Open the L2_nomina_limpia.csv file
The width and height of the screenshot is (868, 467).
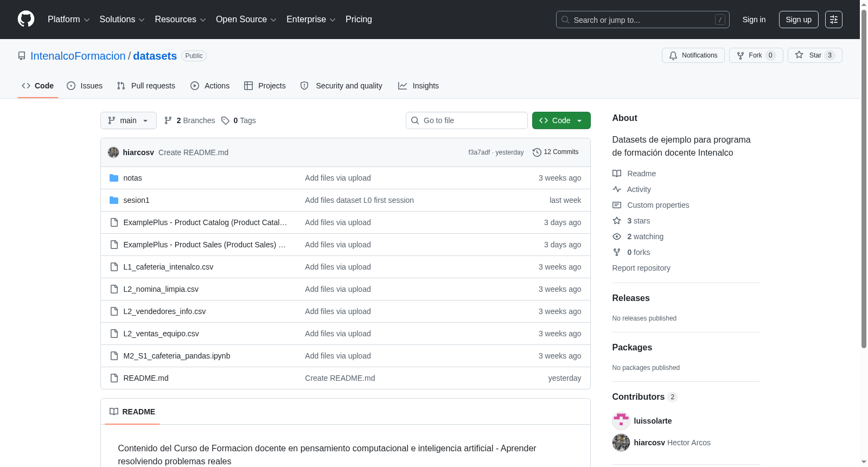point(161,289)
